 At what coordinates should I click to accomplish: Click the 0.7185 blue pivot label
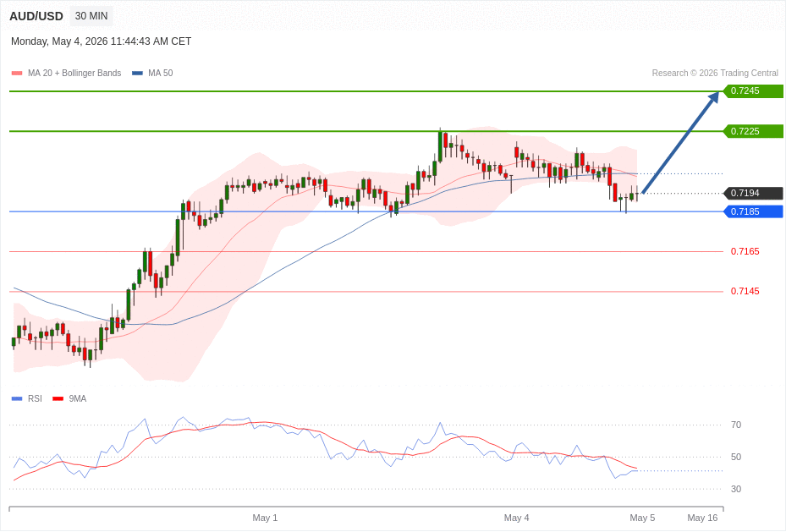pos(753,211)
